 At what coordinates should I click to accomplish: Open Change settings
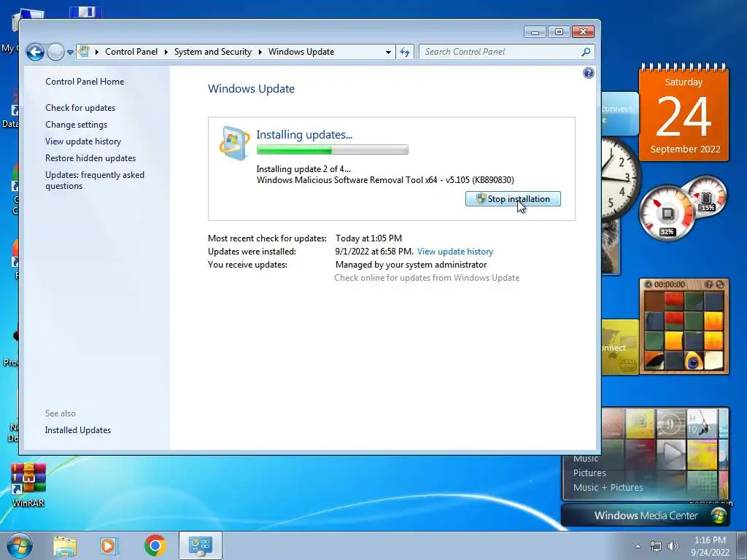click(76, 124)
